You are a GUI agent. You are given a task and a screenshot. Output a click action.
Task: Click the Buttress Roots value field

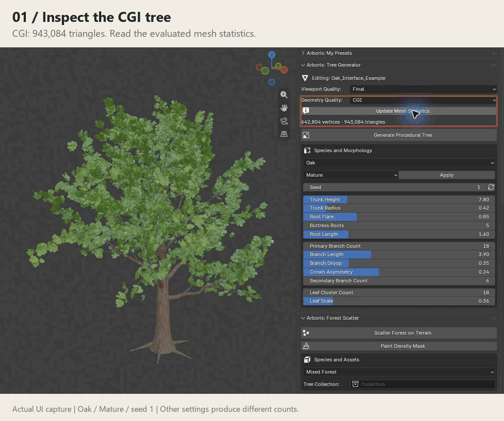click(399, 225)
